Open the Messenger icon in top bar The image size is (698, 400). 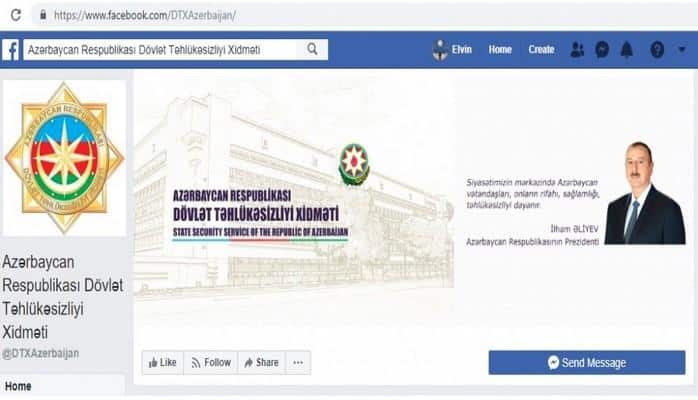[x=602, y=50]
